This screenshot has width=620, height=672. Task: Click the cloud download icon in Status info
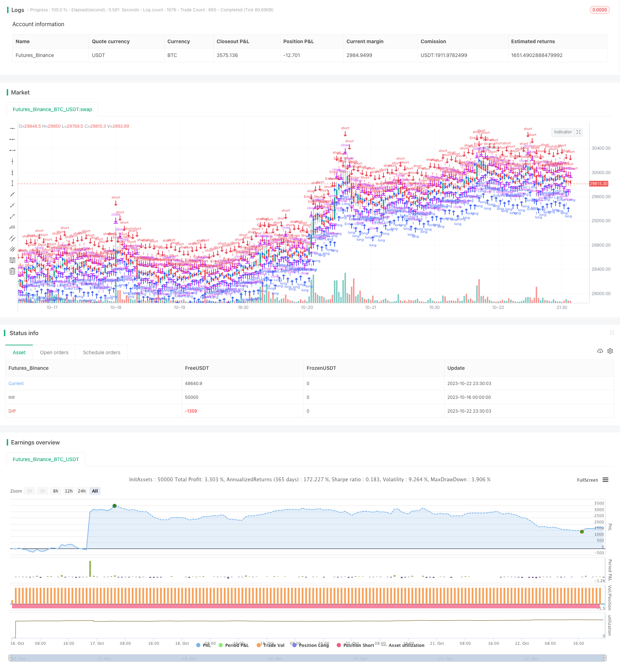(600, 351)
